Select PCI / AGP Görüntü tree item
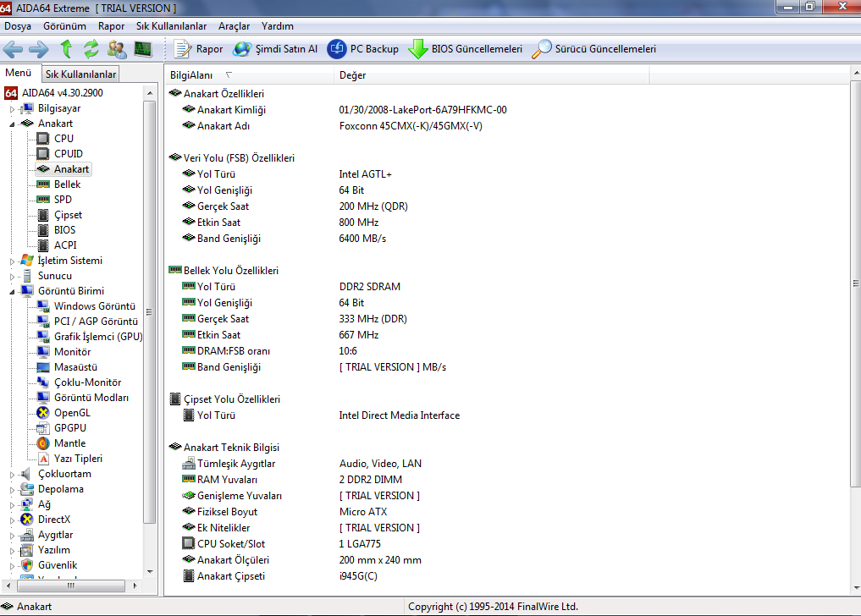Screen dimensions: 861x616 click(x=96, y=322)
